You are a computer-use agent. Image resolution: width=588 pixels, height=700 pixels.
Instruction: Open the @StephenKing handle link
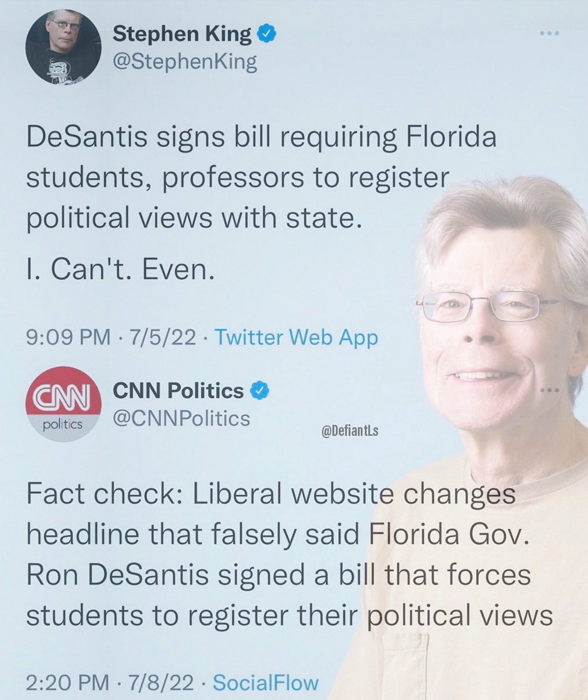click(185, 62)
